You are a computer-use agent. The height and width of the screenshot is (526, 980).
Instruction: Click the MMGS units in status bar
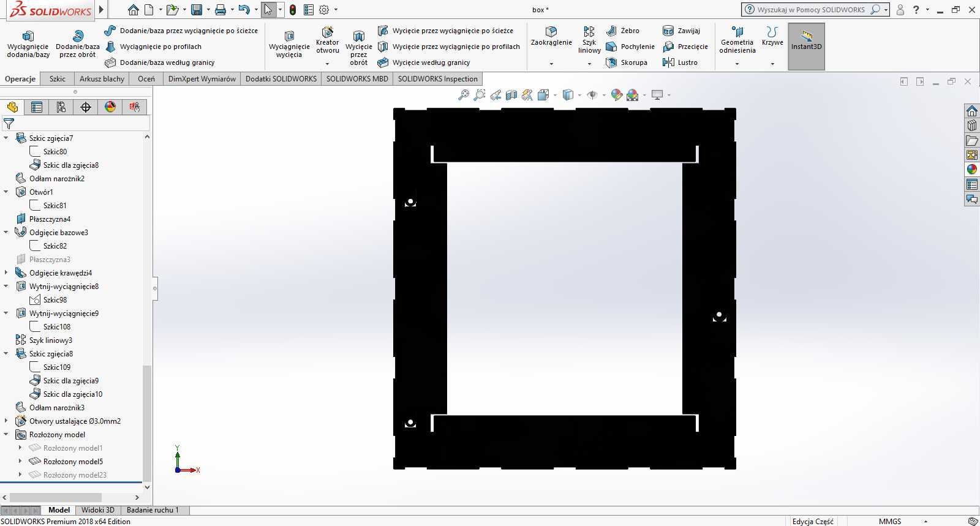coord(890,521)
